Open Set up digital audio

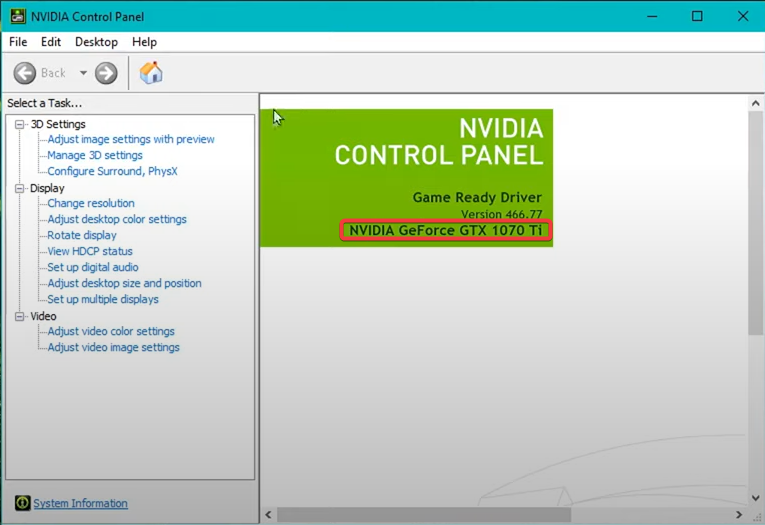93,267
